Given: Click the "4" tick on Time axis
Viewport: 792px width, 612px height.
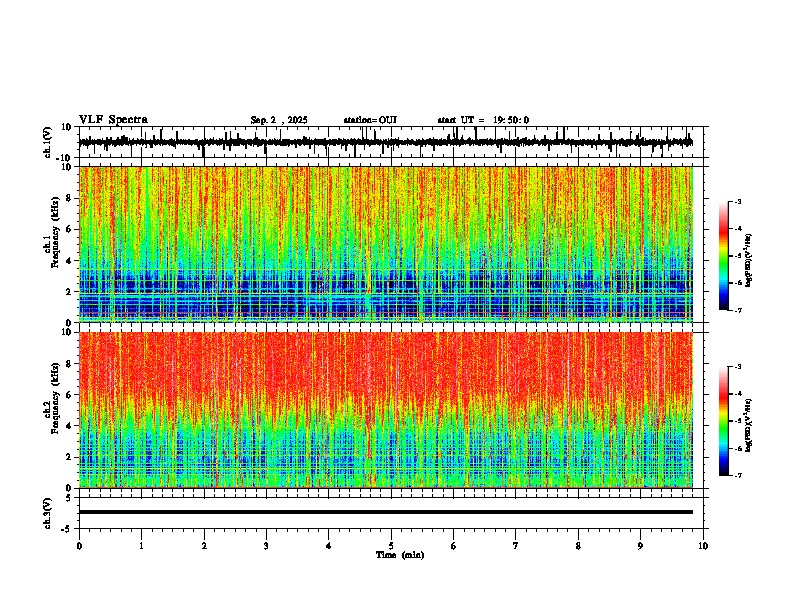Looking at the screenshot, I should [x=329, y=546].
